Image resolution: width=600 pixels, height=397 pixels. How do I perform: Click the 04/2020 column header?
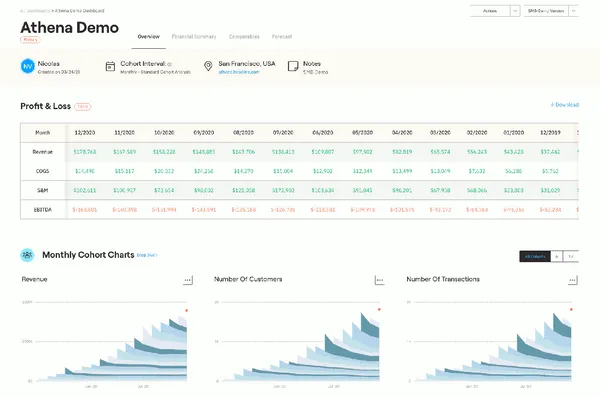pyautogui.click(x=402, y=132)
